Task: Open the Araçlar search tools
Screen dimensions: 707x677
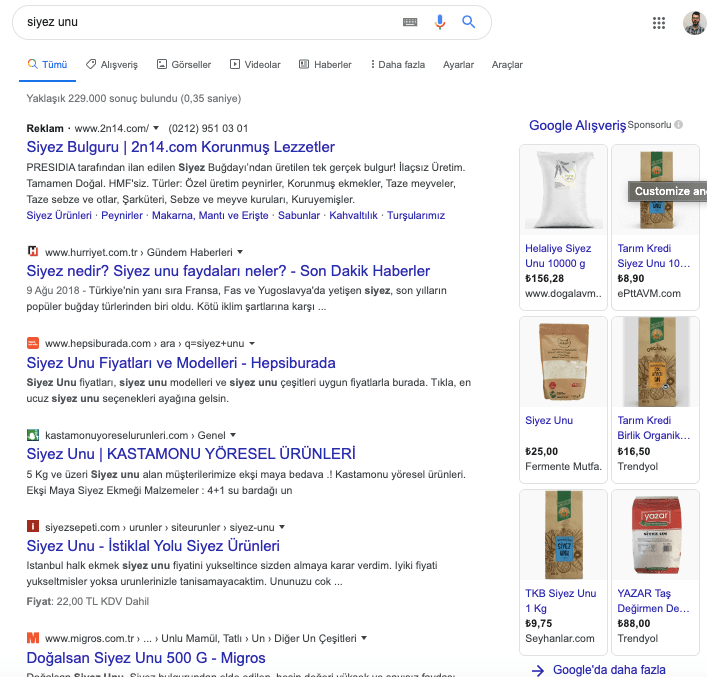Action: 507,64
